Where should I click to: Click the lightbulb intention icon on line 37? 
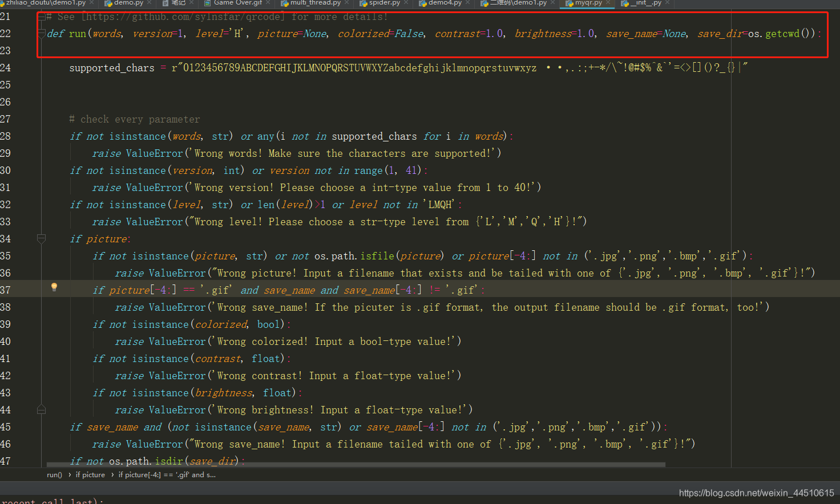point(54,287)
